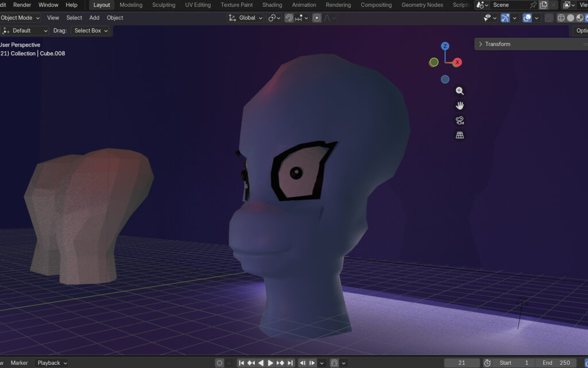Image resolution: width=588 pixels, height=368 pixels.
Task: Click the blue Z axis on gizmo
Action: click(445, 46)
